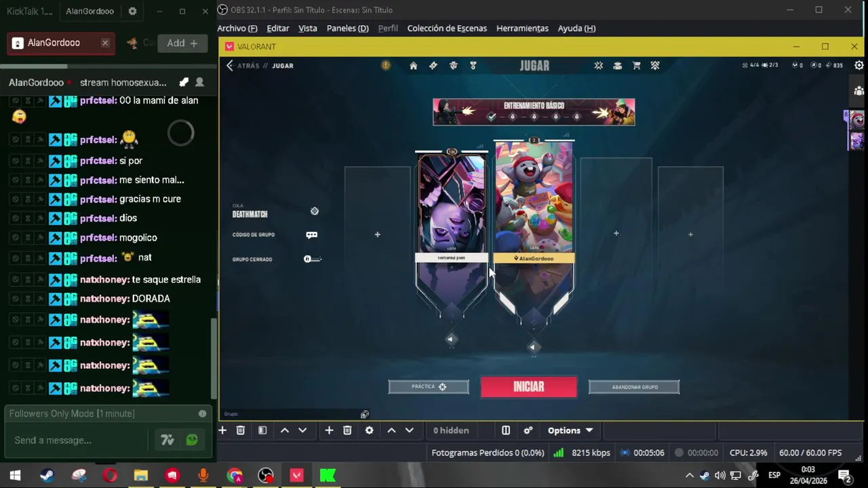This screenshot has height=488, width=868.
Task: Expand arrow under the AlanGordooo player card
Action: (x=533, y=347)
